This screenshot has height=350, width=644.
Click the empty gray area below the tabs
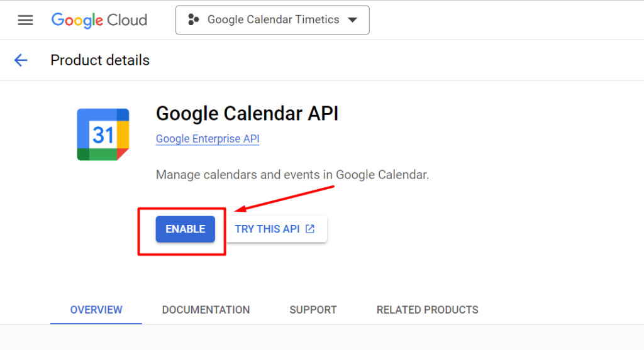pos(322,337)
